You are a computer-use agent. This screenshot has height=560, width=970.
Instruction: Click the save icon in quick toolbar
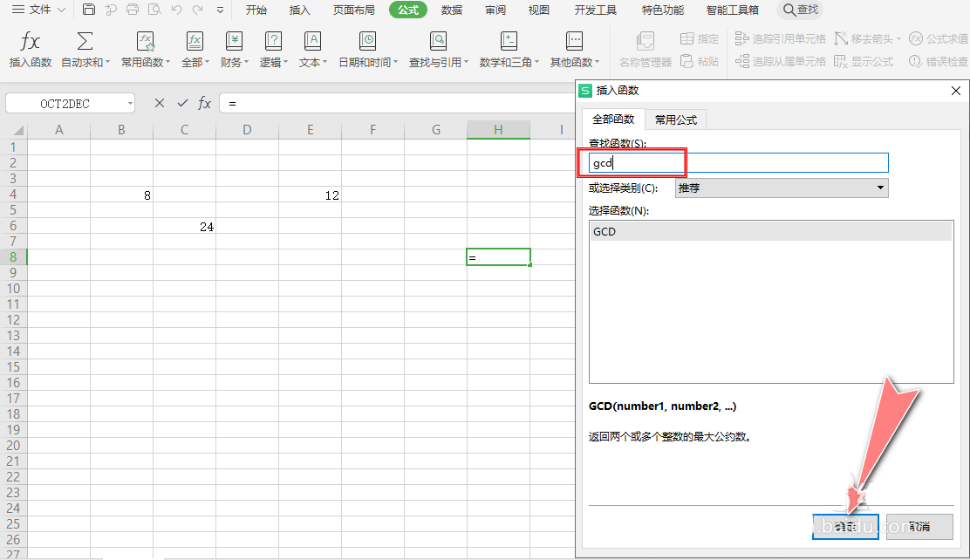click(x=88, y=10)
